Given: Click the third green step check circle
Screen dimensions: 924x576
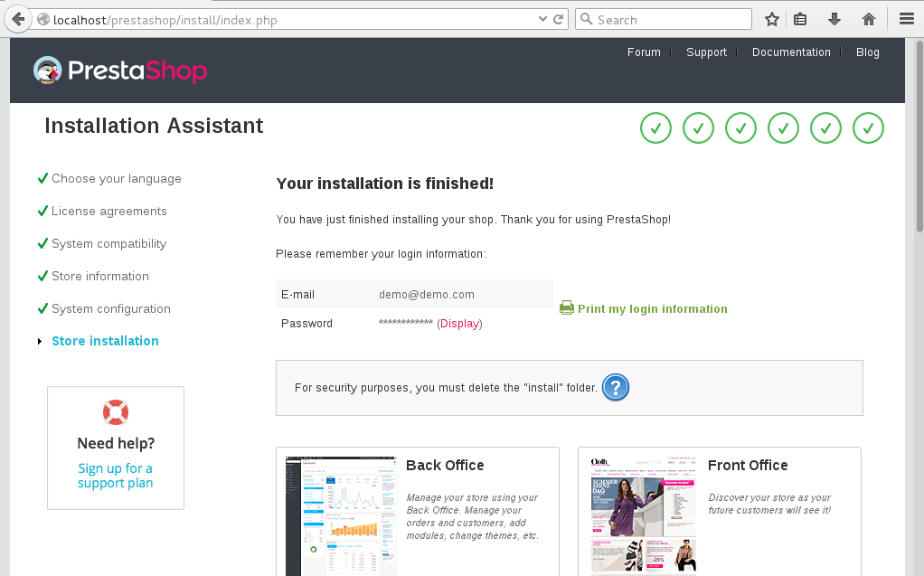Looking at the screenshot, I should (740, 127).
